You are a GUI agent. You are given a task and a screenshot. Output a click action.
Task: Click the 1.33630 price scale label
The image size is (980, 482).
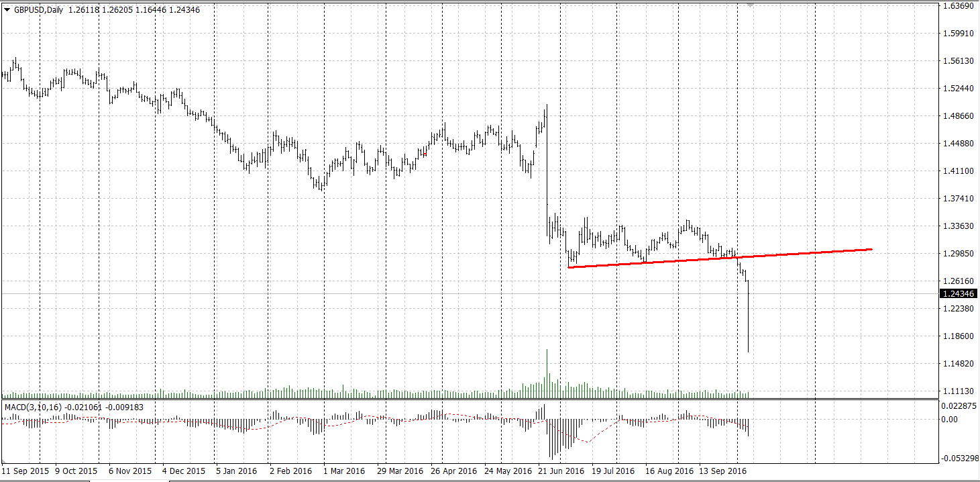pos(958,226)
